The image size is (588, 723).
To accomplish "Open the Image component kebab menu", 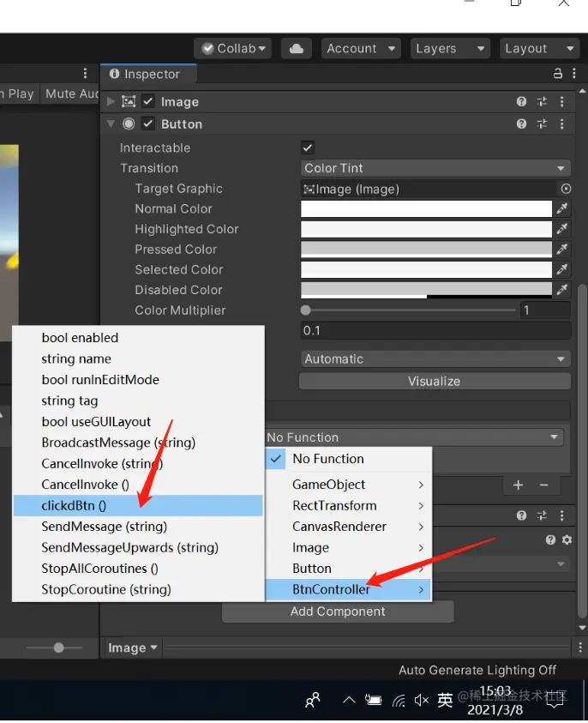I will coord(561,101).
